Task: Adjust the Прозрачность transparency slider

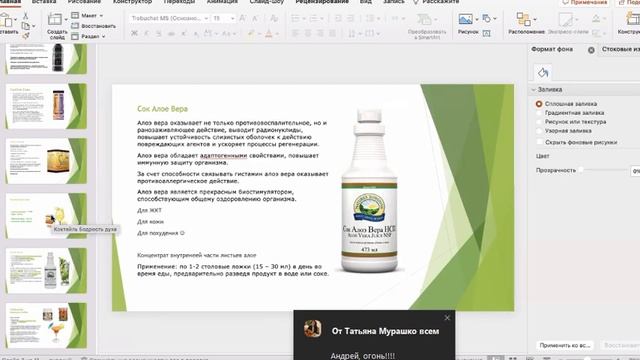Action: (x=581, y=170)
